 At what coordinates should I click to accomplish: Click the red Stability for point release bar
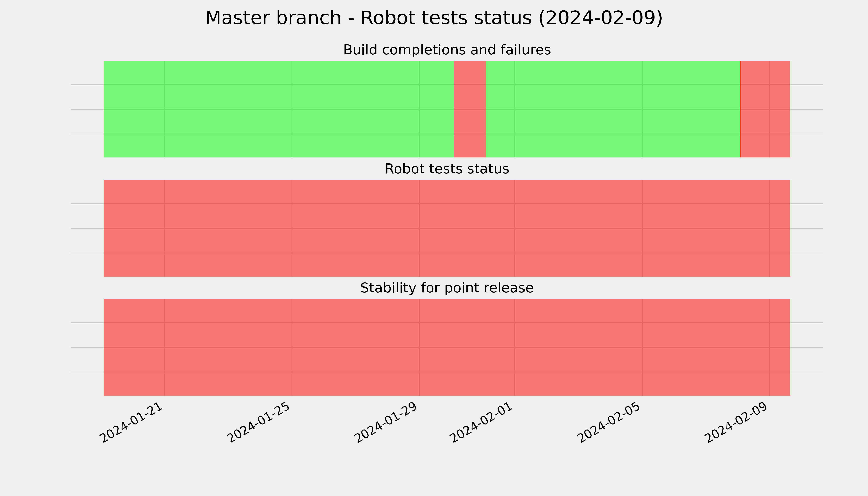pos(447,347)
